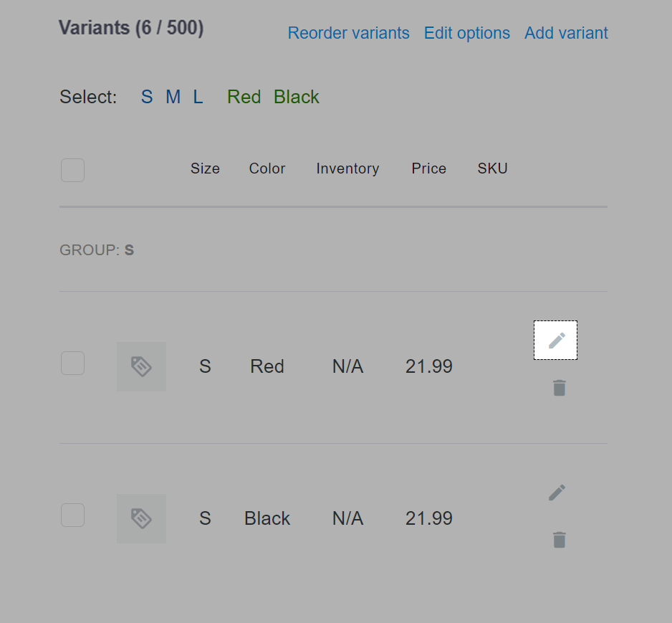Click Add variant link
The height and width of the screenshot is (623, 672).
566,33
